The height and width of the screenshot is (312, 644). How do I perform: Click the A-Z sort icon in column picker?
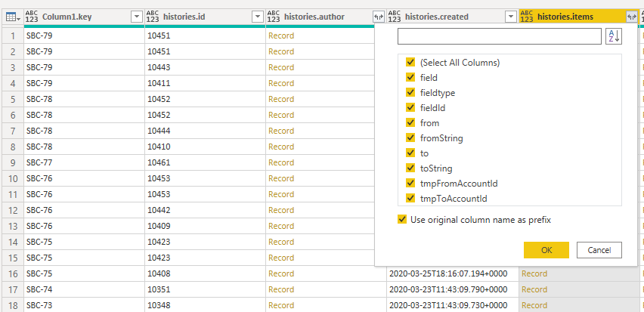pyautogui.click(x=614, y=36)
